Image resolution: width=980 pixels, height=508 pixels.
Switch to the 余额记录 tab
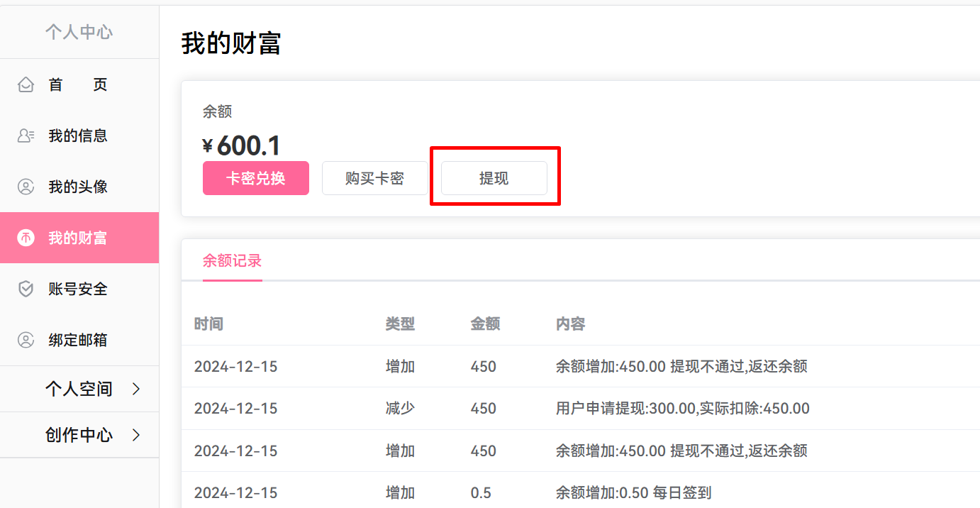click(232, 261)
